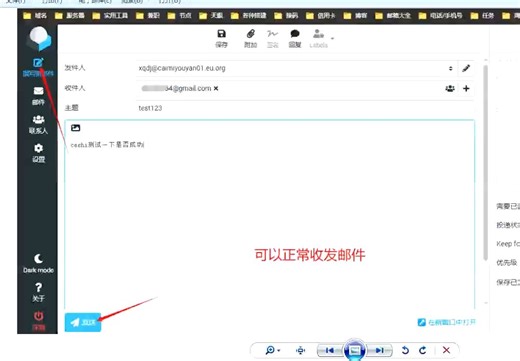This screenshot has height=361, width=520.
Task: Rotate image clockwise in viewer
Action: pos(423,350)
